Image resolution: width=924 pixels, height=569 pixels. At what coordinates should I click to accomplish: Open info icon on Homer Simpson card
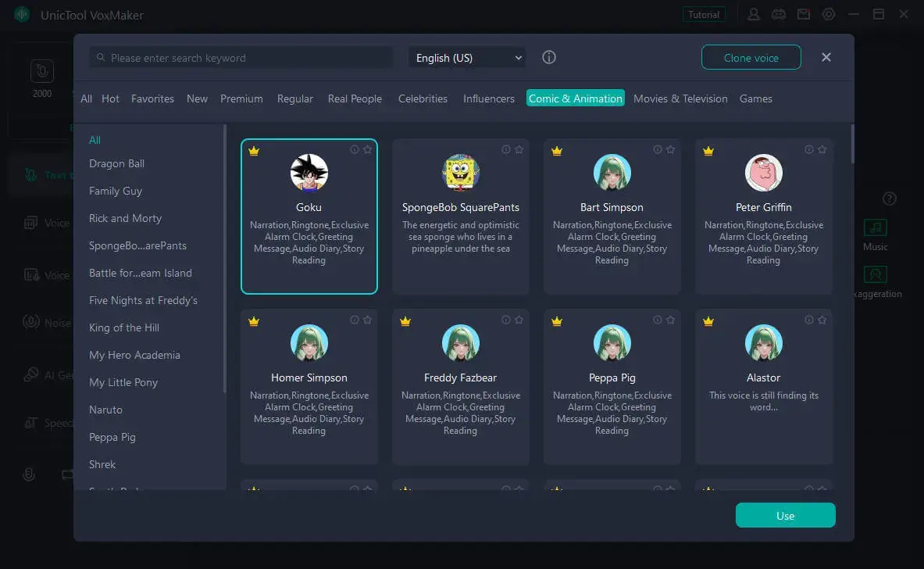[x=354, y=320]
